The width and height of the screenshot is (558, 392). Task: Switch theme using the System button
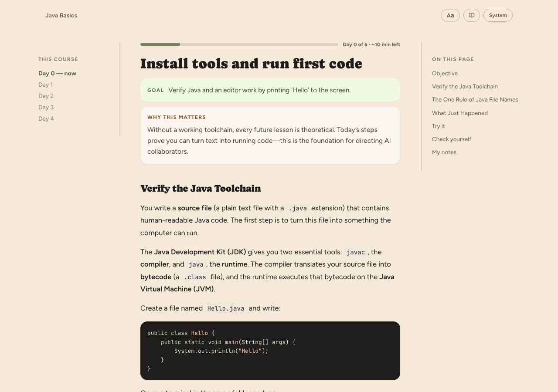pos(498,15)
